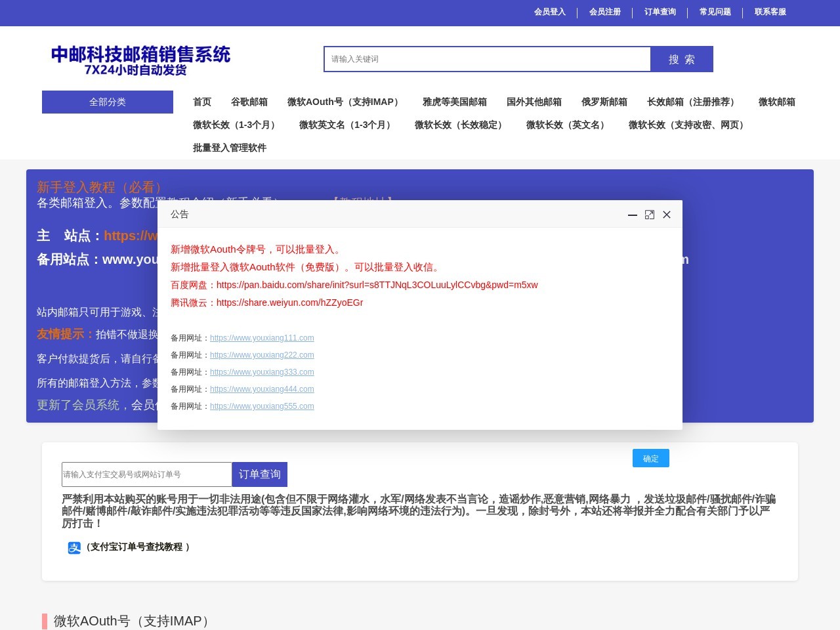840x630 pixels.
Task: Open 常见问题 in top bar
Action: [x=715, y=12]
